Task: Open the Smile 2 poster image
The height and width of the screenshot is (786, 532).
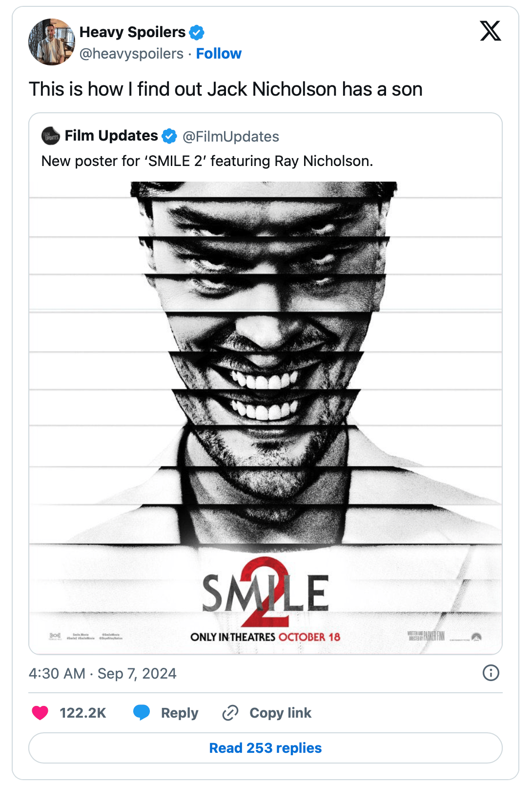Action: [266, 417]
